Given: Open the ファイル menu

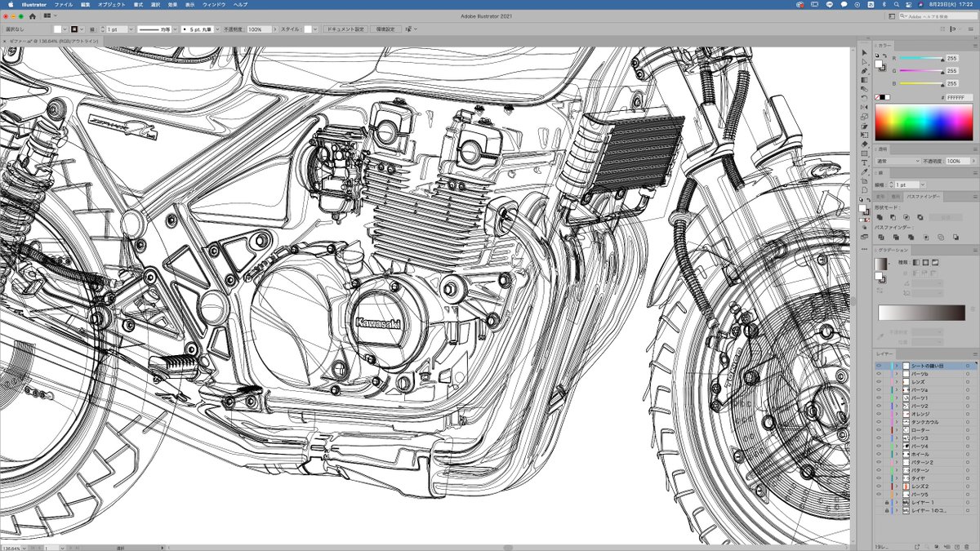Looking at the screenshot, I should coord(64,4).
